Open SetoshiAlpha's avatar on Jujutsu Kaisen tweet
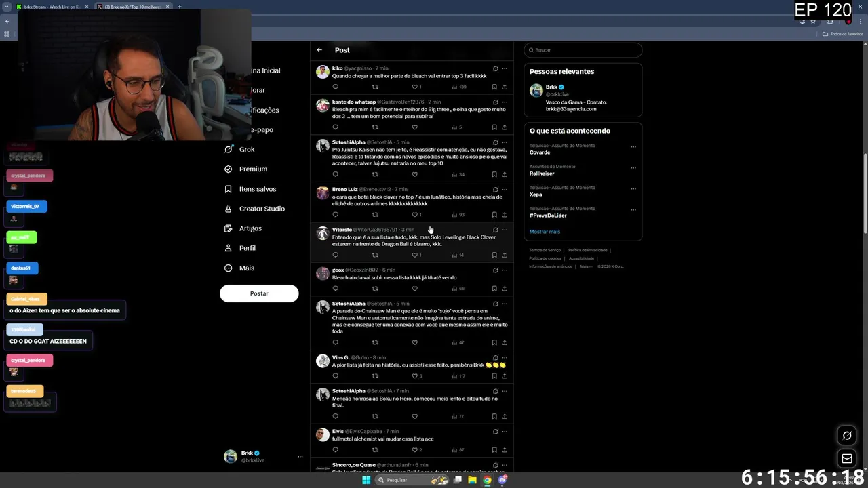This screenshot has width=868, height=488. (x=323, y=145)
